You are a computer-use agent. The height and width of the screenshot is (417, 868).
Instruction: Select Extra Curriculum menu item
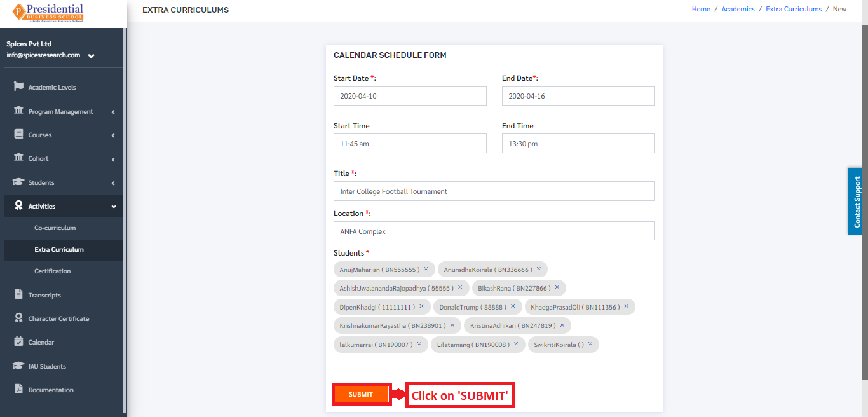click(59, 249)
